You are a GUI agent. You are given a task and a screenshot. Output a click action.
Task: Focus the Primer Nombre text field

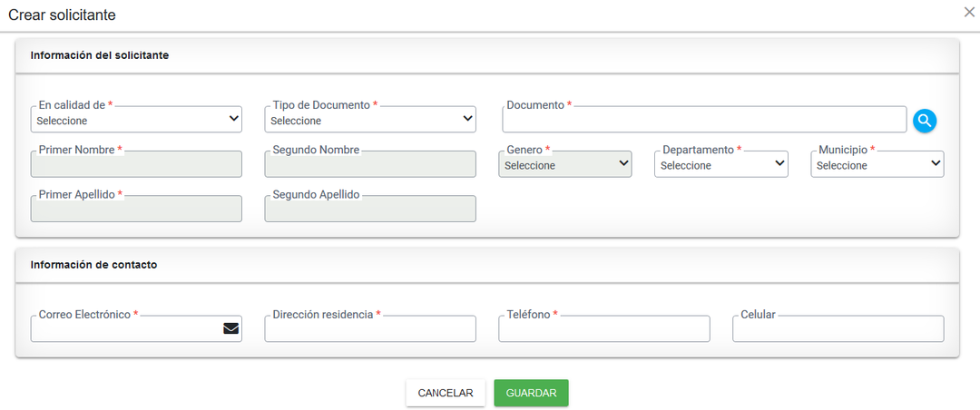[136, 165]
